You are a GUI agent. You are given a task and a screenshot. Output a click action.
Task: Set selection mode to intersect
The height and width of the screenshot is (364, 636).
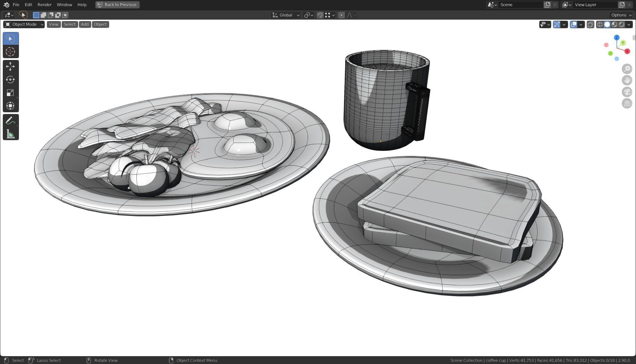pos(65,15)
